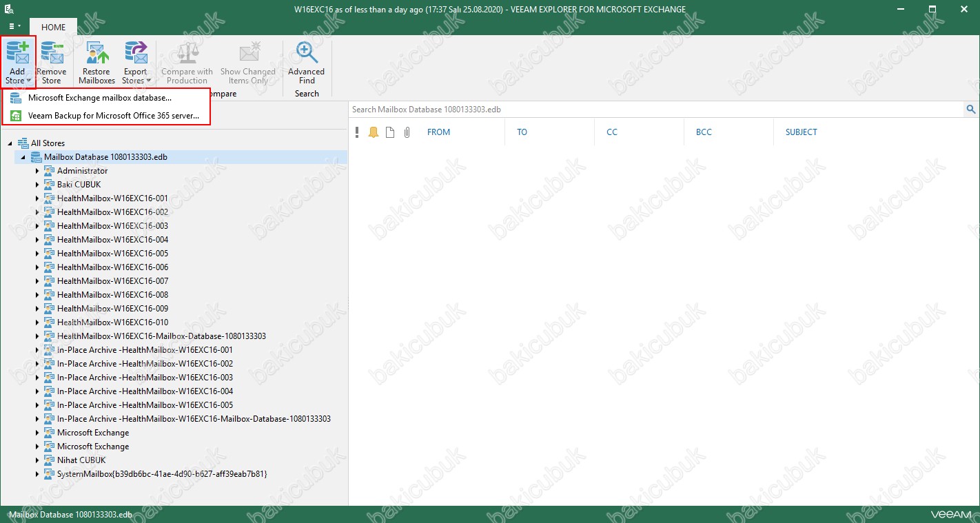980x523 pixels.
Task: Select the Nihat CUBUK mailbox
Action: tap(81, 460)
